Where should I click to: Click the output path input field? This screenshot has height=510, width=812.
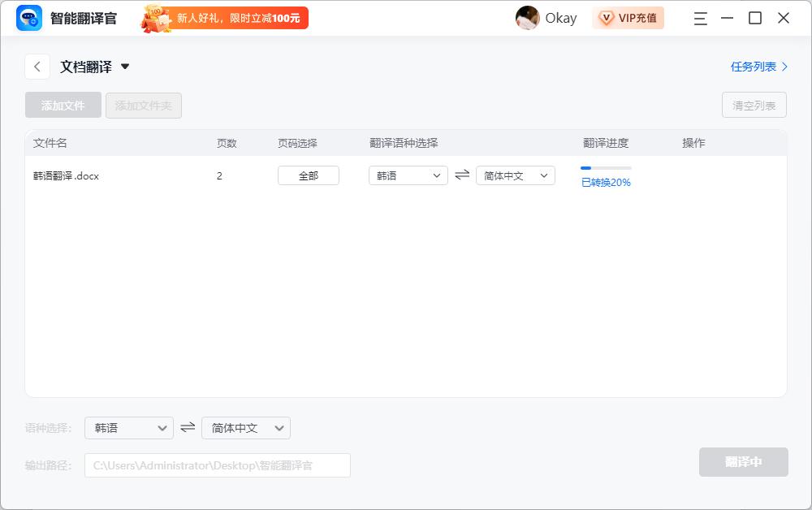[217, 465]
